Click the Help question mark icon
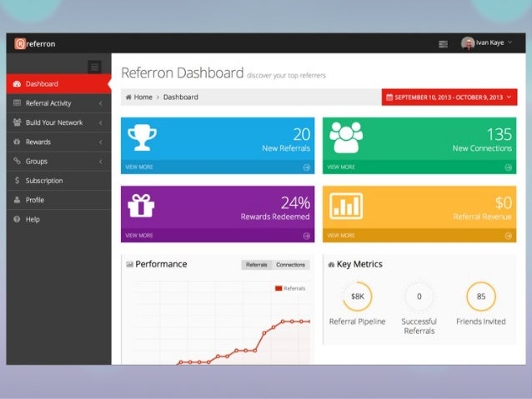The width and height of the screenshot is (532, 399). click(17, 219)
